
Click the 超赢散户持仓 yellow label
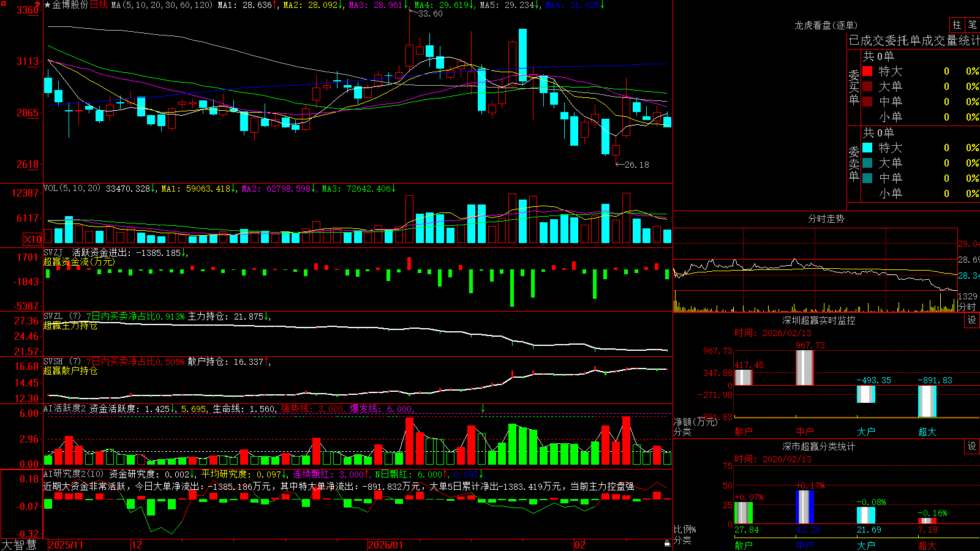point(70,371)
